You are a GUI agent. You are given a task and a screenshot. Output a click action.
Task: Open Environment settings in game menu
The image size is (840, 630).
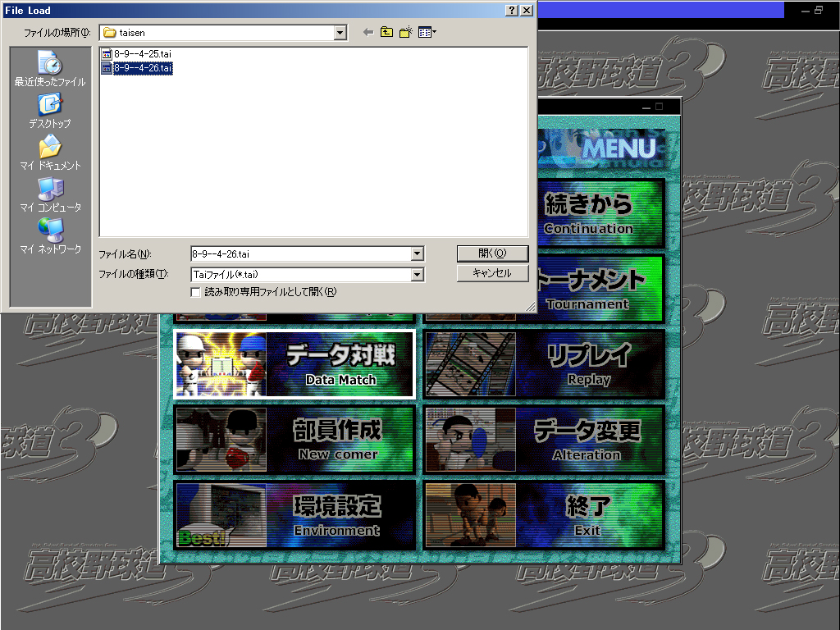(294, 515)
